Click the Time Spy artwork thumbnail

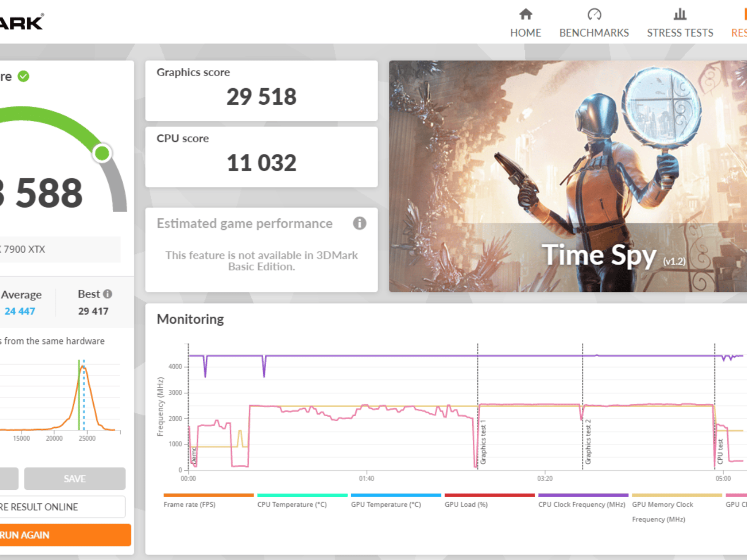pyautogui.click(x=568, y=176)
